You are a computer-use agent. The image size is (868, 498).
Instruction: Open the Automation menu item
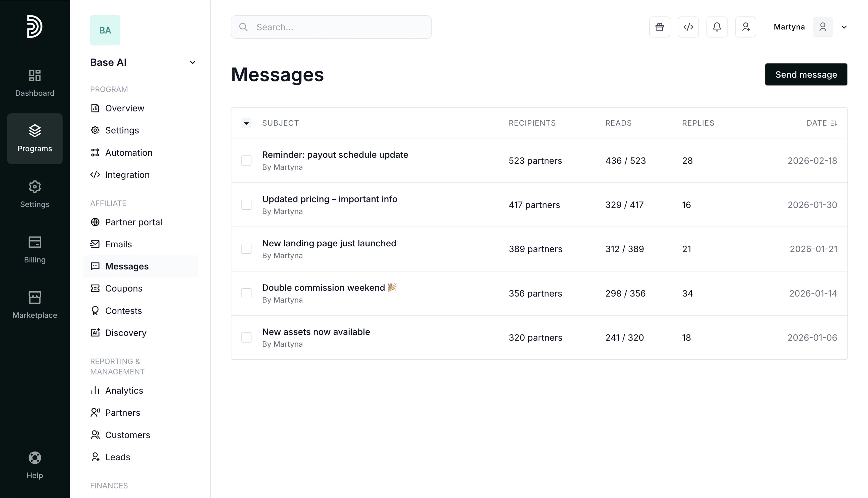pos(128,152)
